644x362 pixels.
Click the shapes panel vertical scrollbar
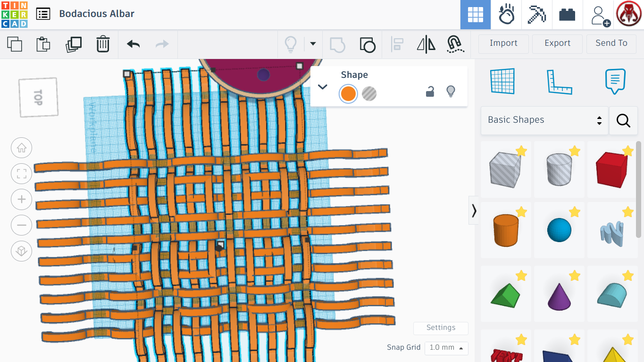point(639,189)
